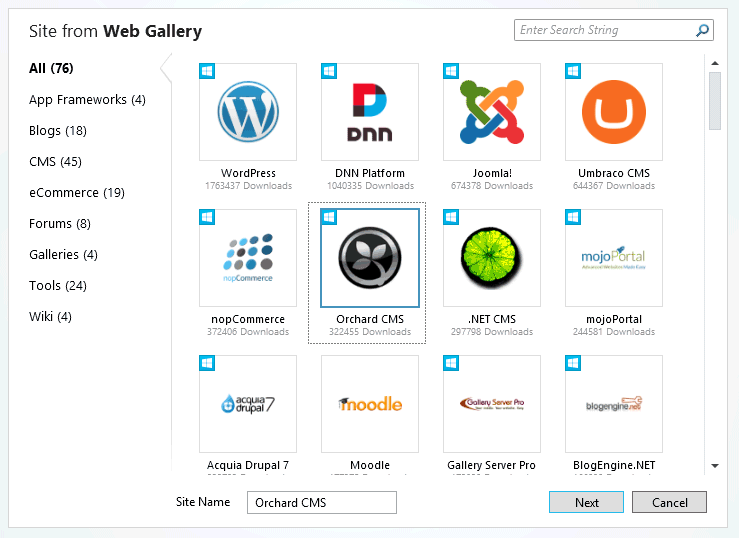Click the Orchard CMS name label under tile
The height and width of the screenshot is (538, 739).
tap(370, 319)
